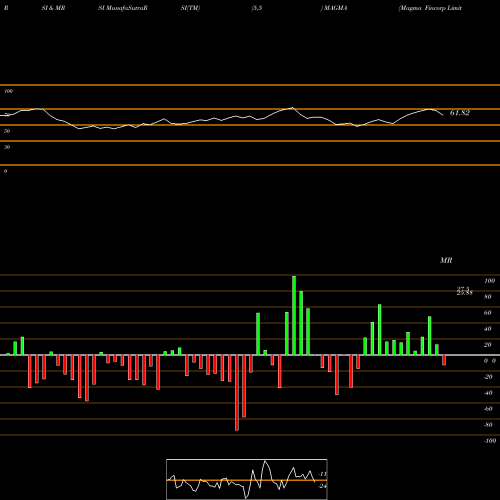
Task: Click the MR axis label 80
Action: click(x=488, y=297)
